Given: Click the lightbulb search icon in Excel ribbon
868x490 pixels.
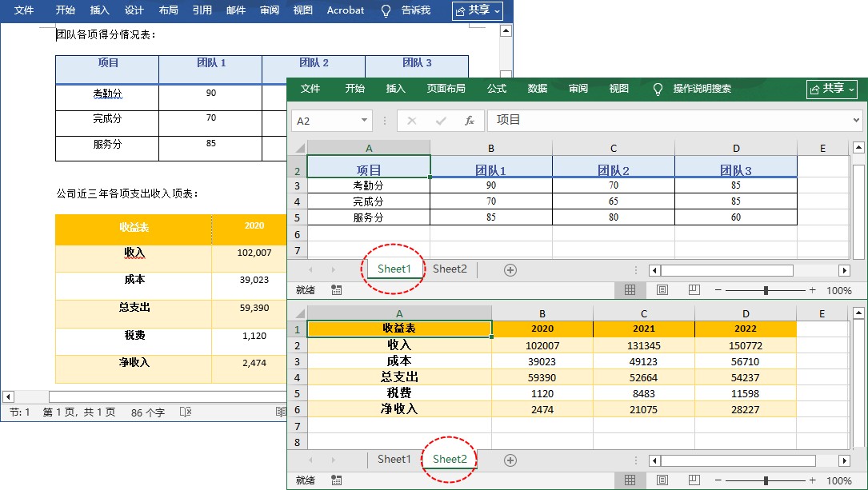Looking at the screenshot, I should click(x=658, y=89).
